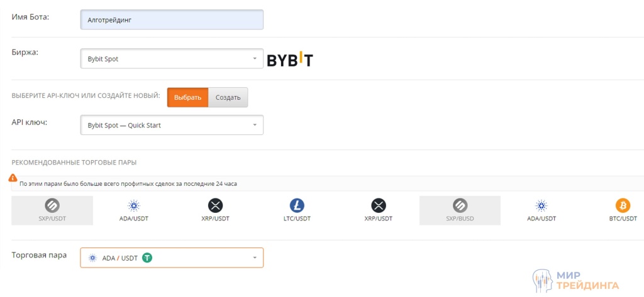Select the Выбрать API key option
This screenshot has width=644, height=297.
pos(187,97)
